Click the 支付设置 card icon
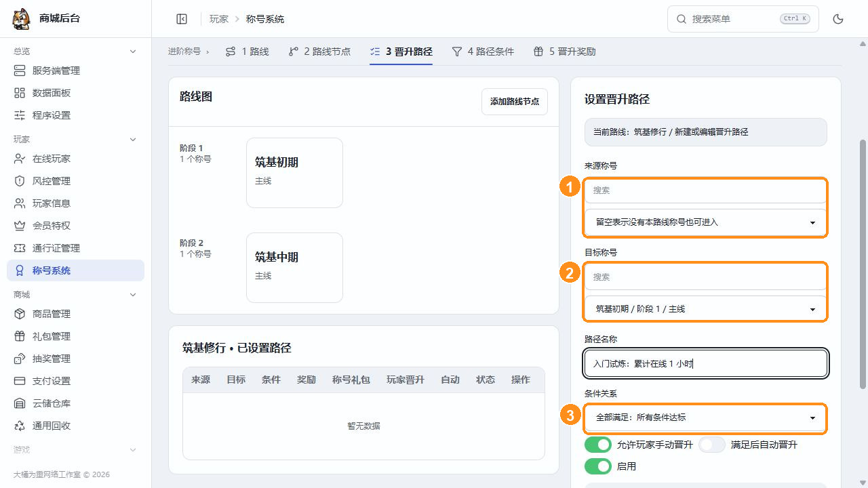The image size is (868, 488). click(20, 381)
